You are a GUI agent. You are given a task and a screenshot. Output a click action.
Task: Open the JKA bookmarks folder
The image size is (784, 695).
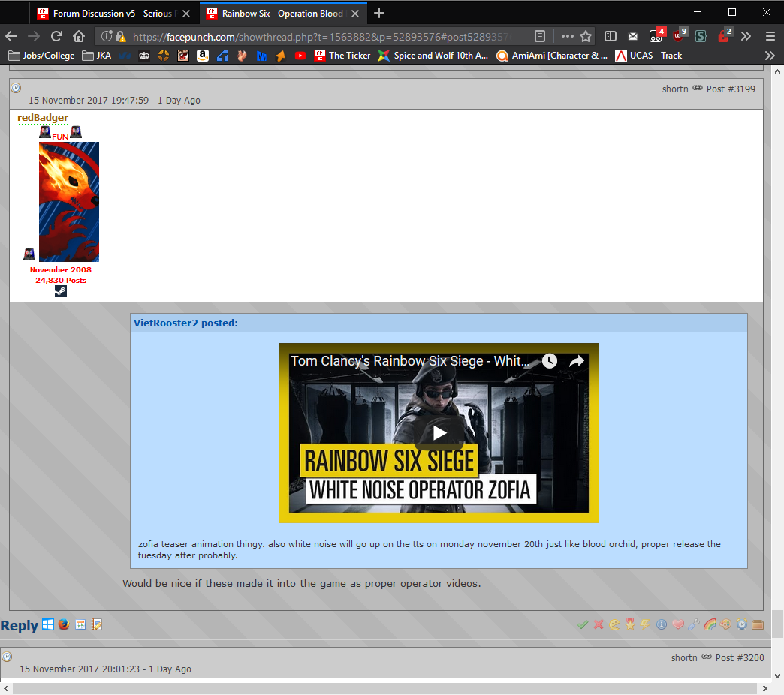point(97,56)
